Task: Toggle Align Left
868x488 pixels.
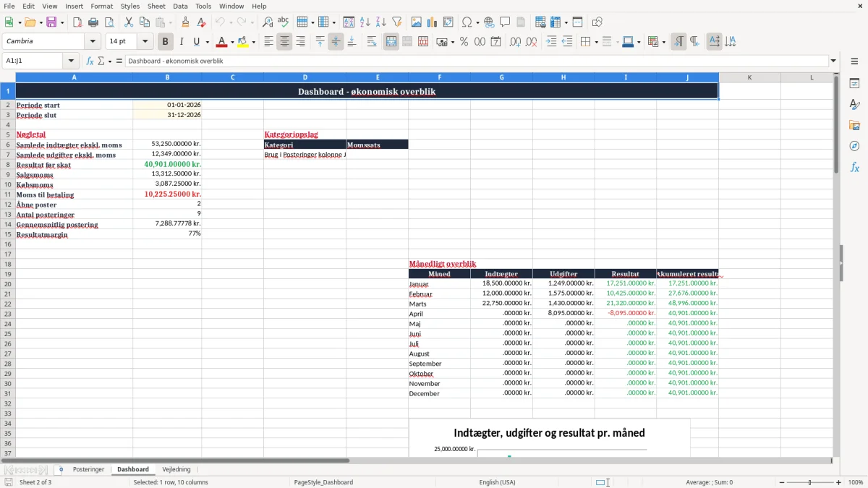Action: coord(268,42)
